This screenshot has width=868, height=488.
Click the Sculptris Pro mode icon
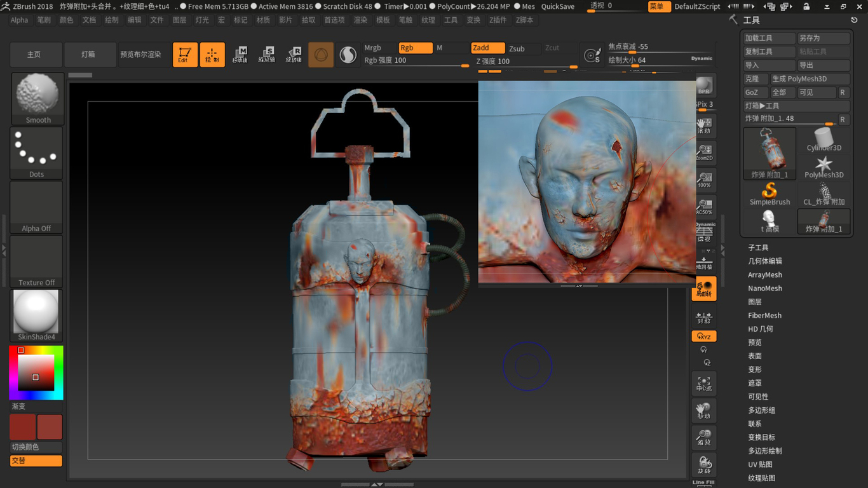coord(348,55)
